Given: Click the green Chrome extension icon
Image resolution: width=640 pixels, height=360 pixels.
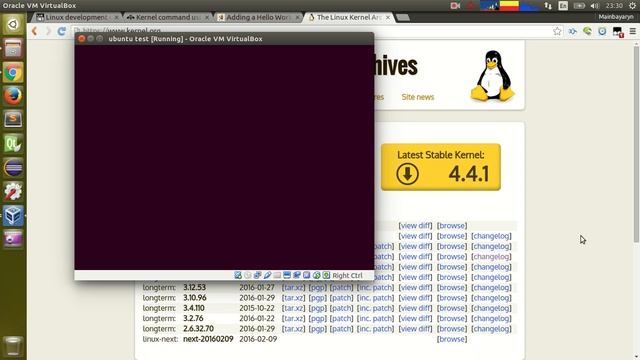Looking at the screenshot, I should 587,31.
